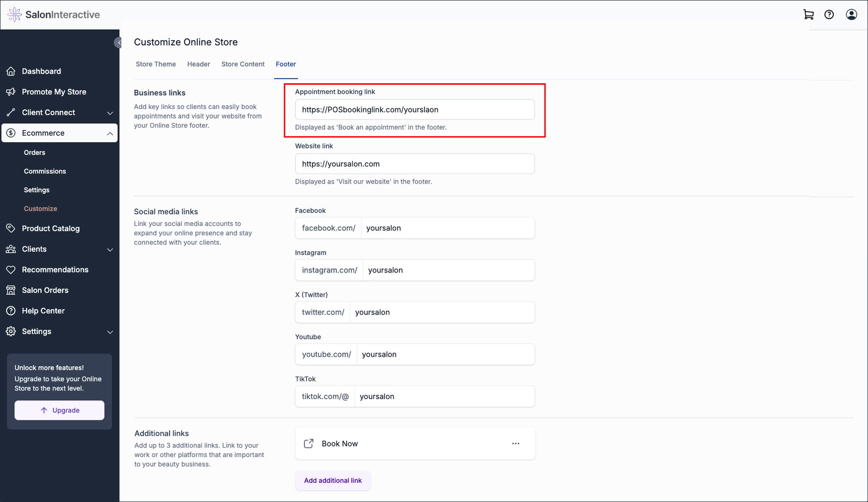868x502 pixels.
Task: Open the Header tab
Action: tap(198, 64)
